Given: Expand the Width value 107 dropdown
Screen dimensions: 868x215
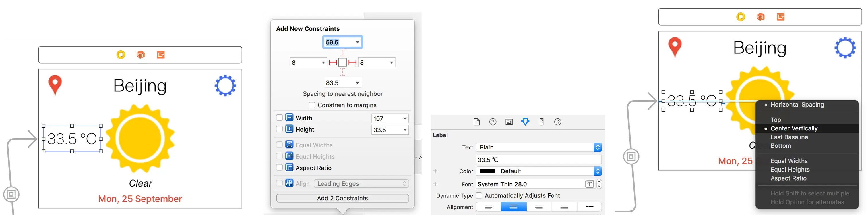Looking at the screenshot, I should [x=405, y=118].
